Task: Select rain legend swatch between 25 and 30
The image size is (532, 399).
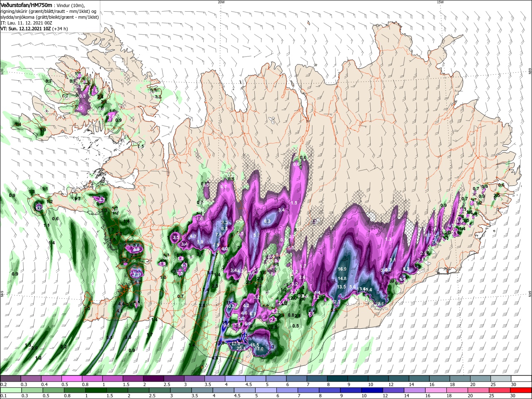Action: tap(500, 390)
